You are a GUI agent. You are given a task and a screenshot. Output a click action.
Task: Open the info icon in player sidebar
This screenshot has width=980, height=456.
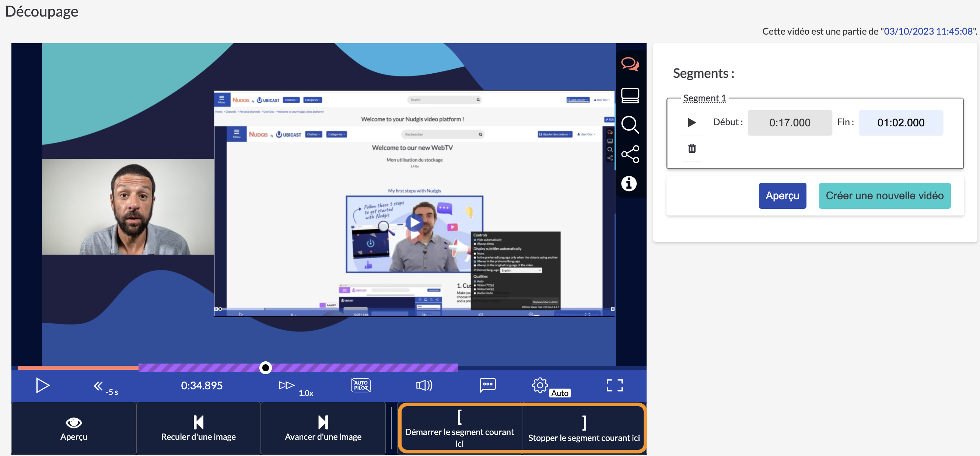[x=629, y=184]
